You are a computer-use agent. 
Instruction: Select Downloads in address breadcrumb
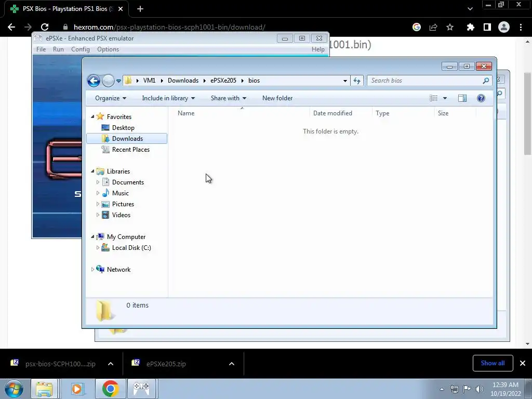point(183,81)
